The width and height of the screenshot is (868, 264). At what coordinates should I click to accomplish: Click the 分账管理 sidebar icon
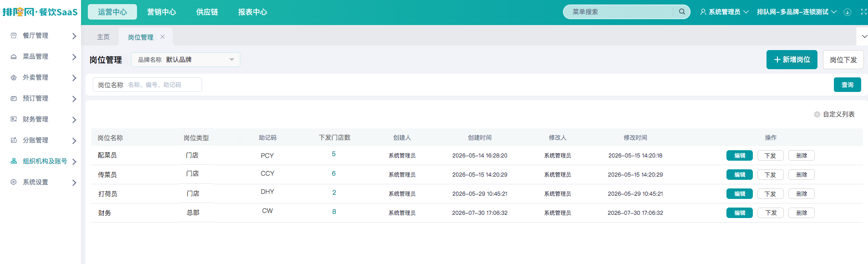14,140
